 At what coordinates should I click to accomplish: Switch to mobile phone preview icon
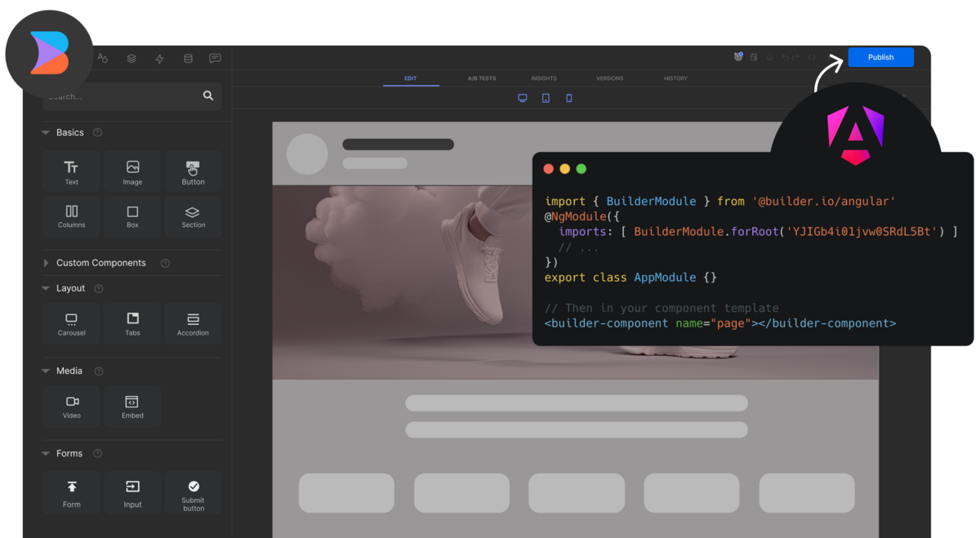569,98
